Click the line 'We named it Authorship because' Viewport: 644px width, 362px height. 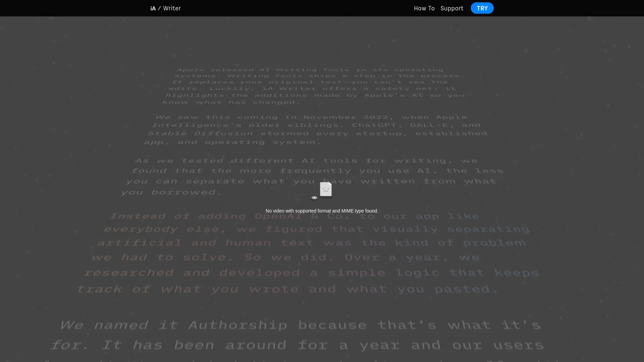pyautogui.click(x=213, y=325)
